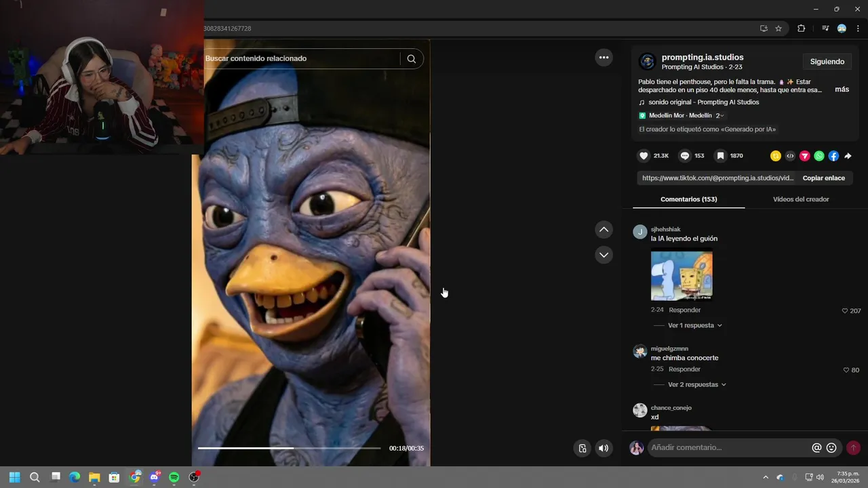Like sjhehshiak's comment heart (207)

pyautogui.click(x=845, y=310)
